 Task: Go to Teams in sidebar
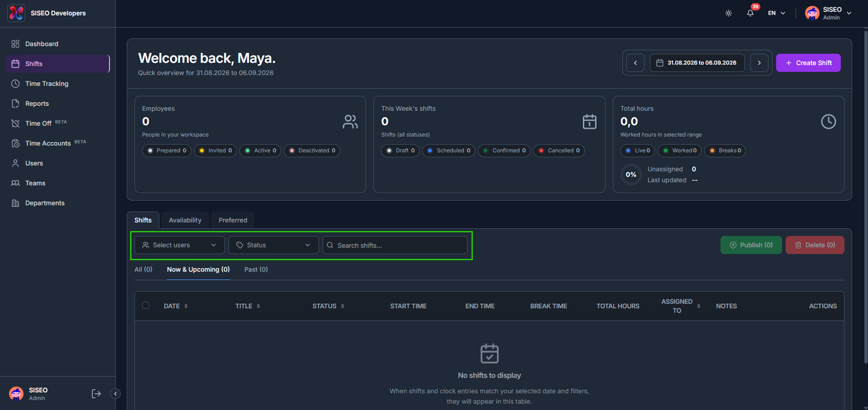[x=58, y=183]
